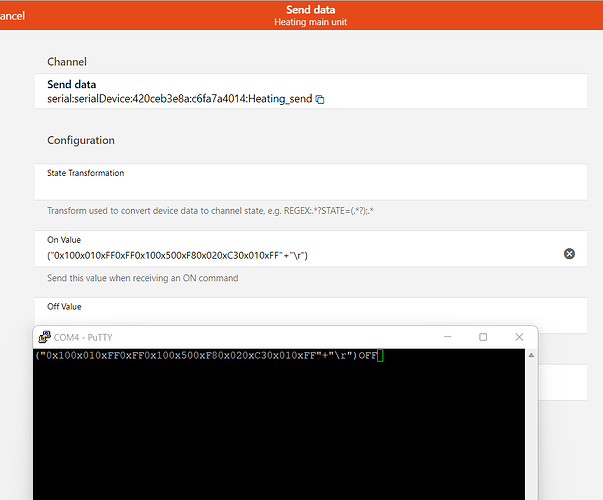Image resolution: width=603 pixels, height=500 pixels.
Task: Click the 'Channel' section heading
Action: pos(67,62)
